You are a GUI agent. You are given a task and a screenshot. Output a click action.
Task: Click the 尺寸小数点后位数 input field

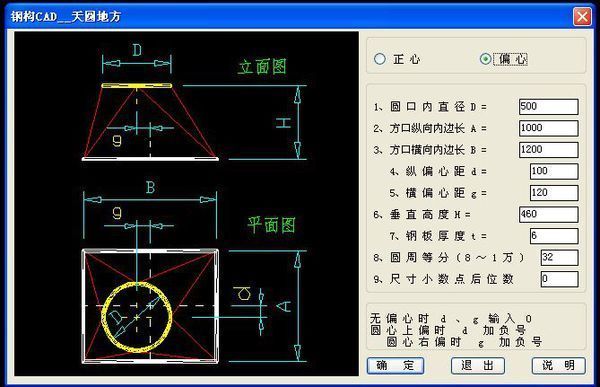click(x=559, y=279)
